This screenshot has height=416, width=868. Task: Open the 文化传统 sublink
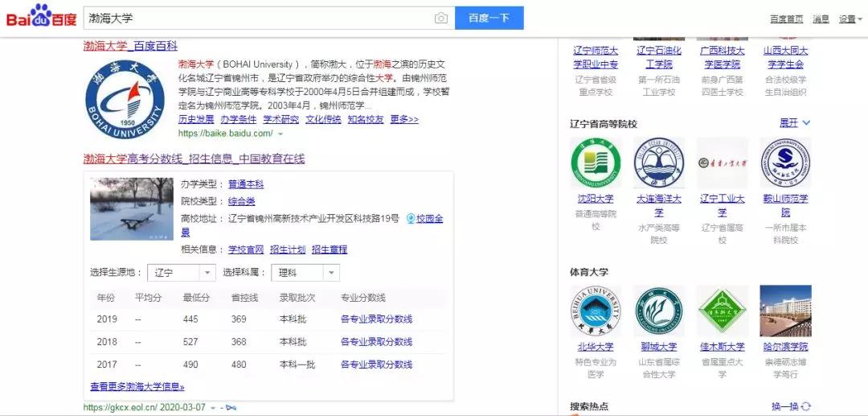(x=323, y=119)
